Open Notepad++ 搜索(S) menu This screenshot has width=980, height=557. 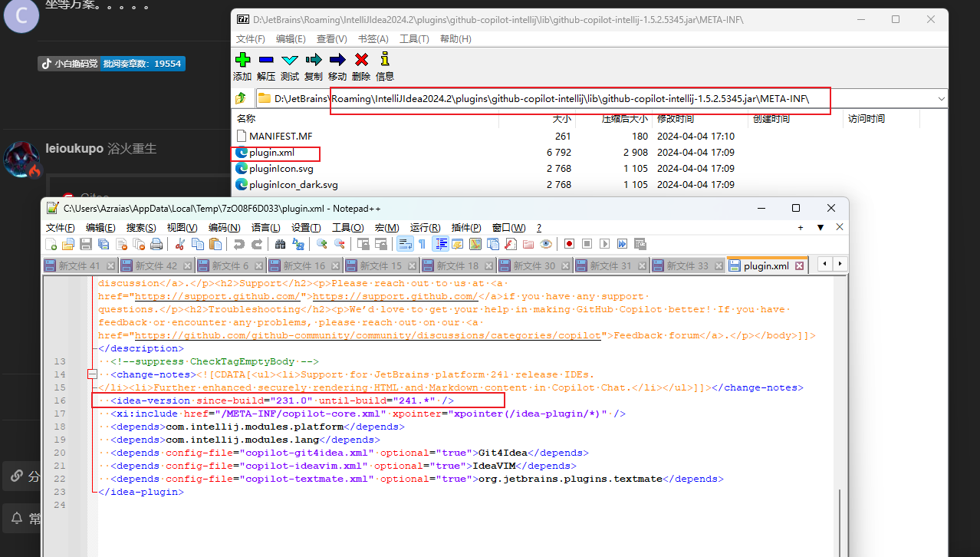coord(141,228)
